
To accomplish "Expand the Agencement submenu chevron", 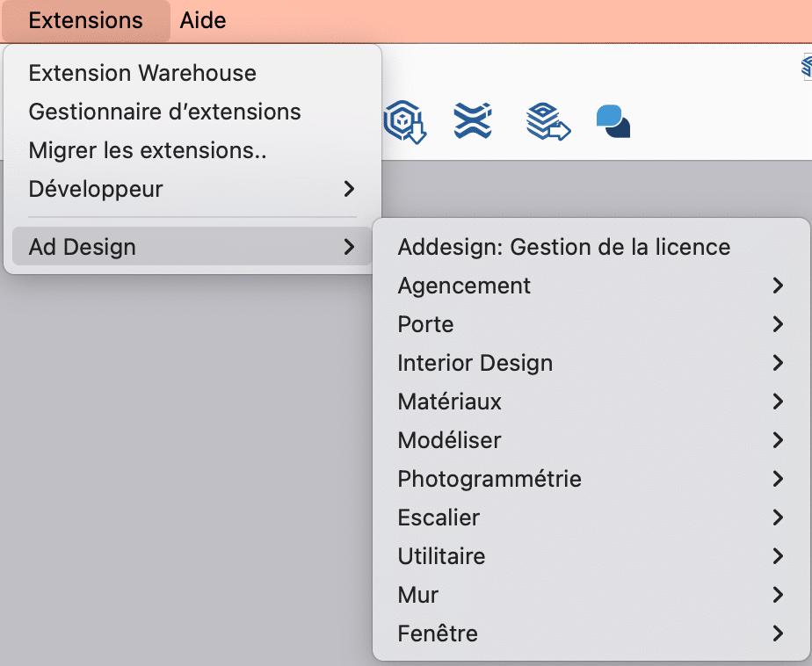I will click(777, 286).
